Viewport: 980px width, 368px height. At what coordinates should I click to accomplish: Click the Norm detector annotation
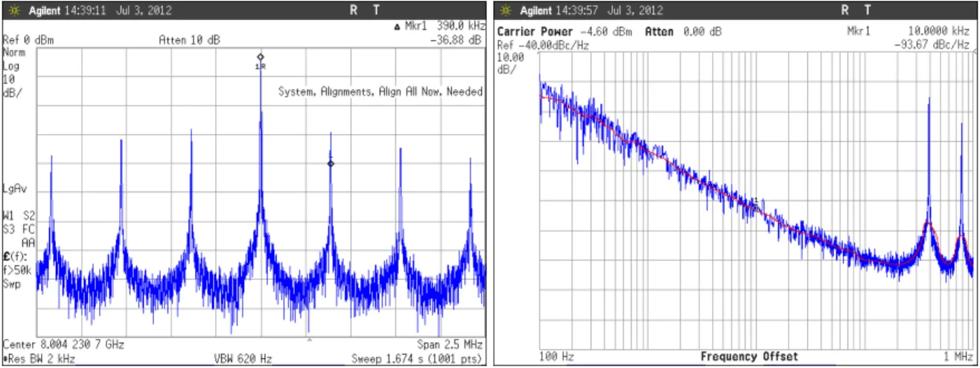tap(13, 53)
